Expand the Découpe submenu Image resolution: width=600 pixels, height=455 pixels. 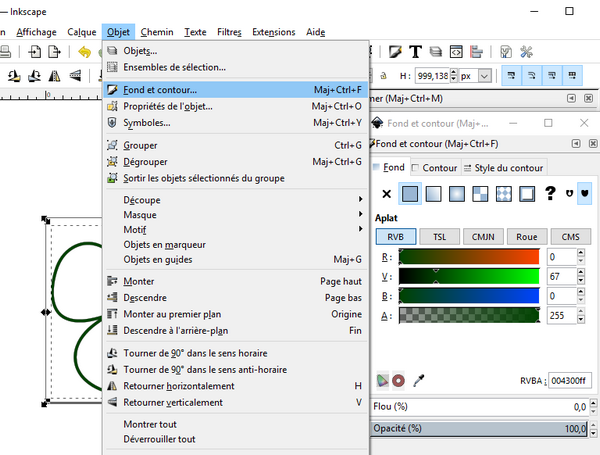tap(235, 200)
